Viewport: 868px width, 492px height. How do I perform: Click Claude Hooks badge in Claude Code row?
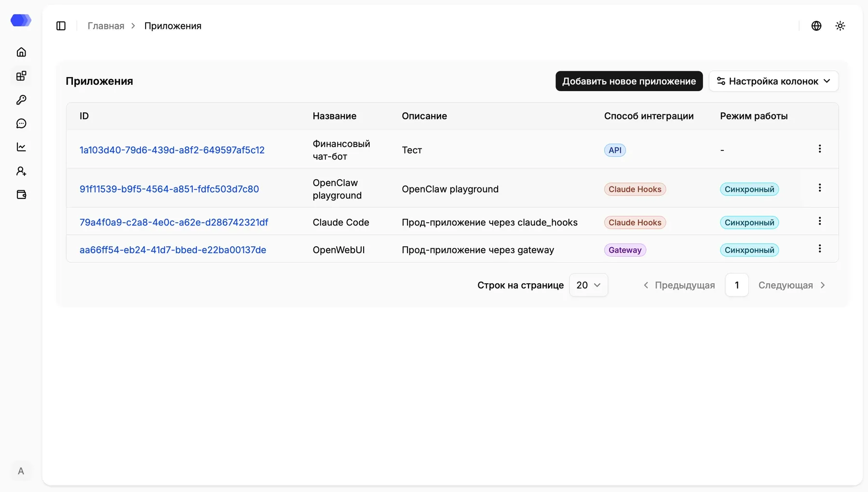click(635, 222)
